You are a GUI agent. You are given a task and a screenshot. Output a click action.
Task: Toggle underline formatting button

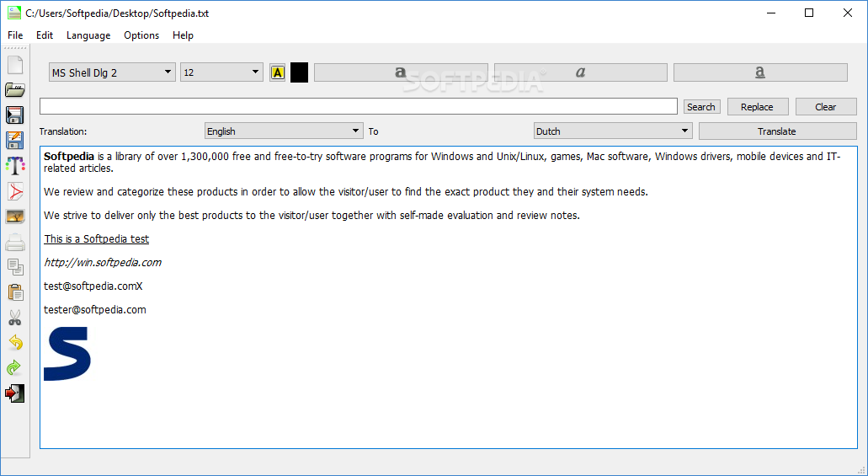pyautogui.click(x=760, y=72)
